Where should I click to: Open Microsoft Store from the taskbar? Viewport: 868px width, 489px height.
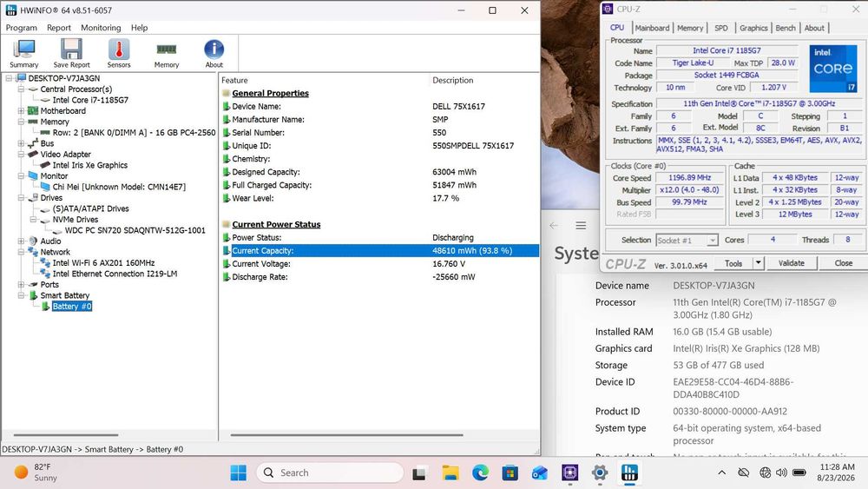coord(510,473)
